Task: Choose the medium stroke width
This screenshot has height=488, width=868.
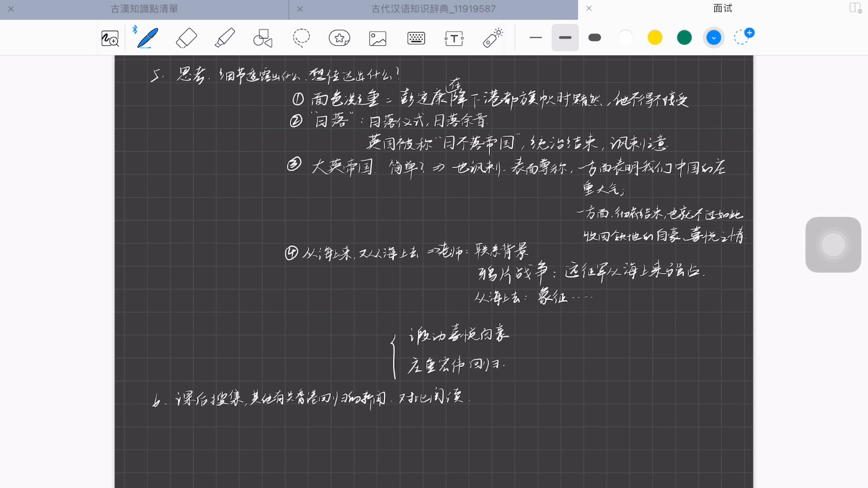Action: [565, 37]
